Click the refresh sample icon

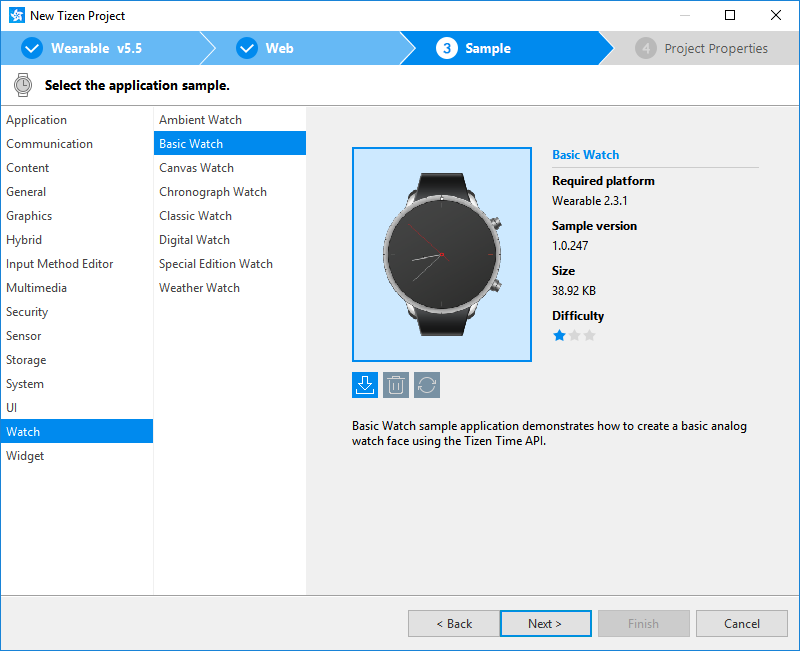pos(427,385)
